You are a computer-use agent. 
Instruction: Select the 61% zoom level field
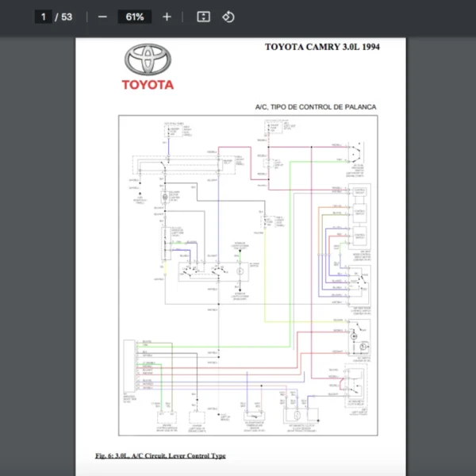click(x=134, y=17)
